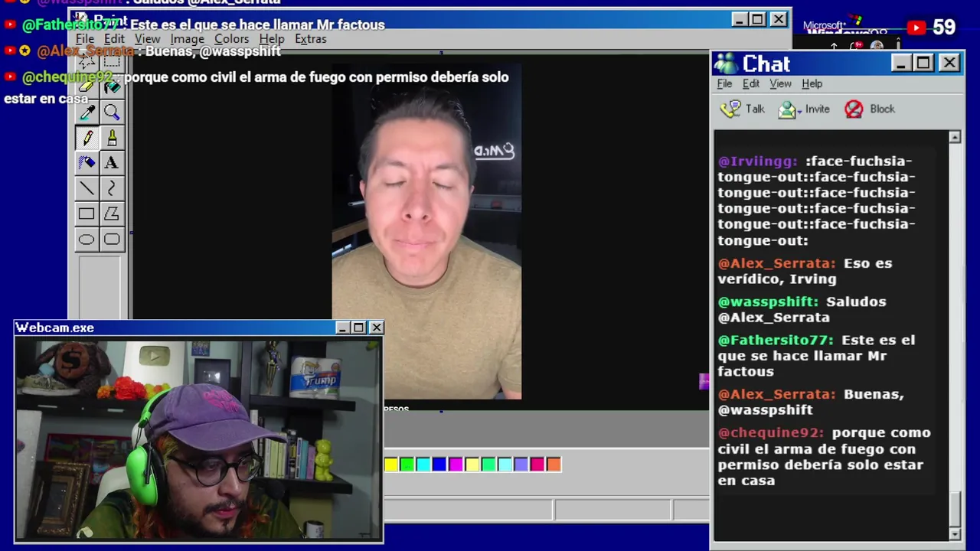Click message 'Eso es verídico, Irving'
980x551 pixels.
tap(805, 271)
